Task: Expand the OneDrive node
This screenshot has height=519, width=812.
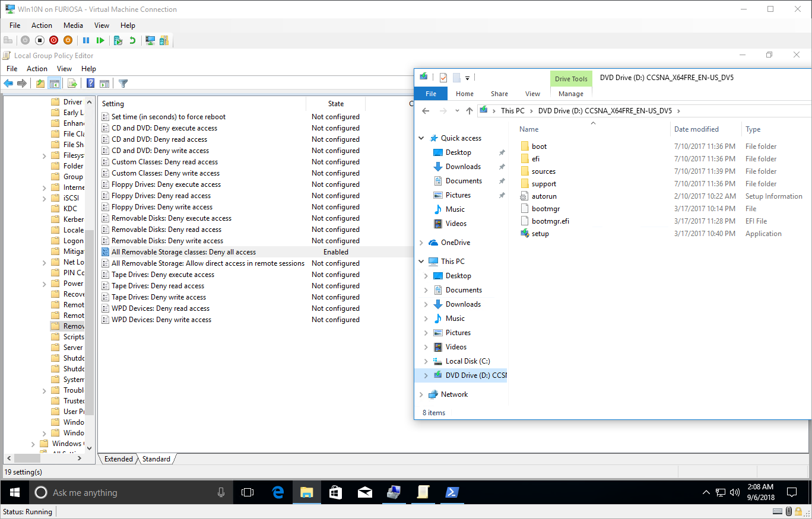Action: click(421, 243)
